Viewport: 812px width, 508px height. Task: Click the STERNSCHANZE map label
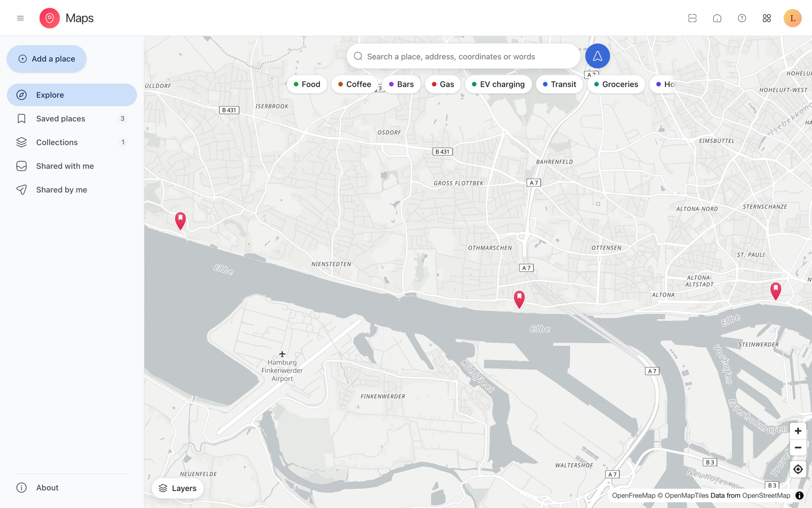tap(765, 207)
